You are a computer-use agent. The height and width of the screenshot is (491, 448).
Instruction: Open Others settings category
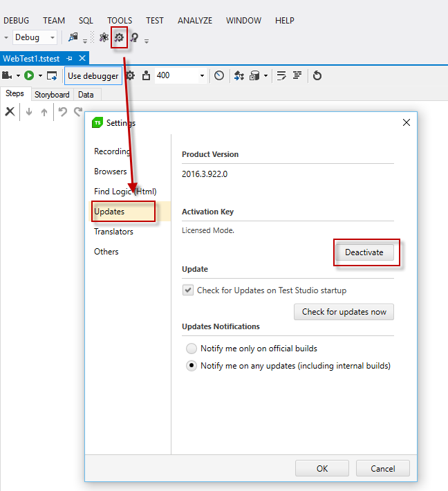(x=106, y=252)
